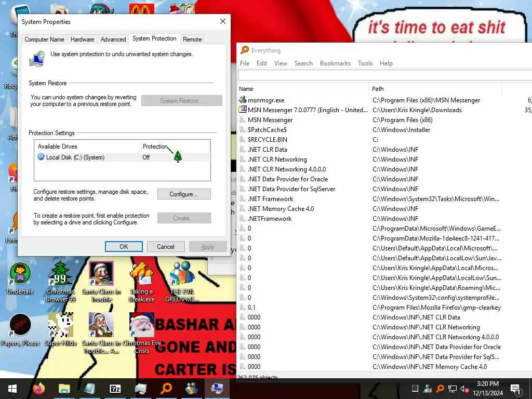Open the Edit menu in Everything
Image resolution: width=532 pixels, height=399 pixels.
click(x=262, y=63)
